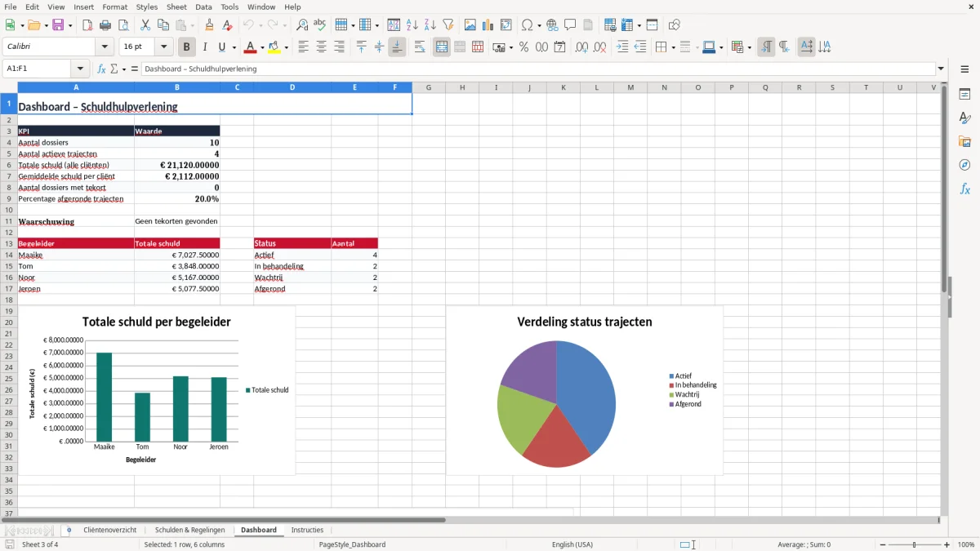The image size is (980, 551).
Task: Toggle Merge and Center cells
Action: click(442, 47)
